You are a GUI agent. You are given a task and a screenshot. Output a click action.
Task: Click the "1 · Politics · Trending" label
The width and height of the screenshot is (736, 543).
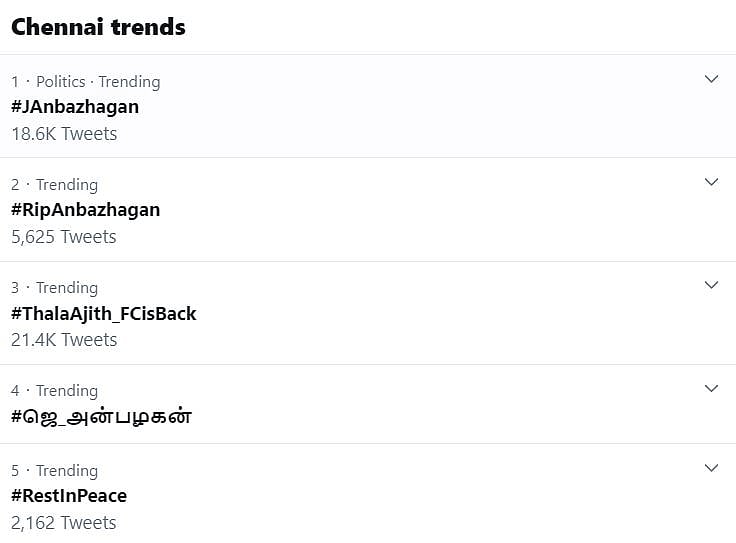click(85, 82)
